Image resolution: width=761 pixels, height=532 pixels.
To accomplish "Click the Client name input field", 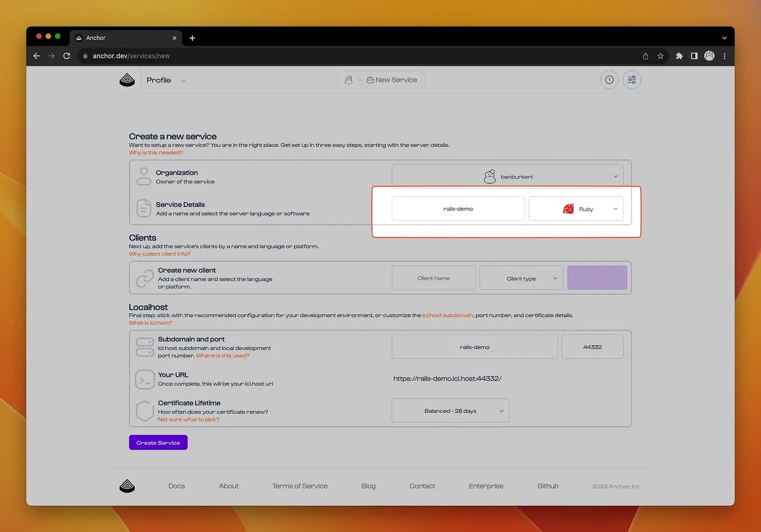I will [433, 278].
